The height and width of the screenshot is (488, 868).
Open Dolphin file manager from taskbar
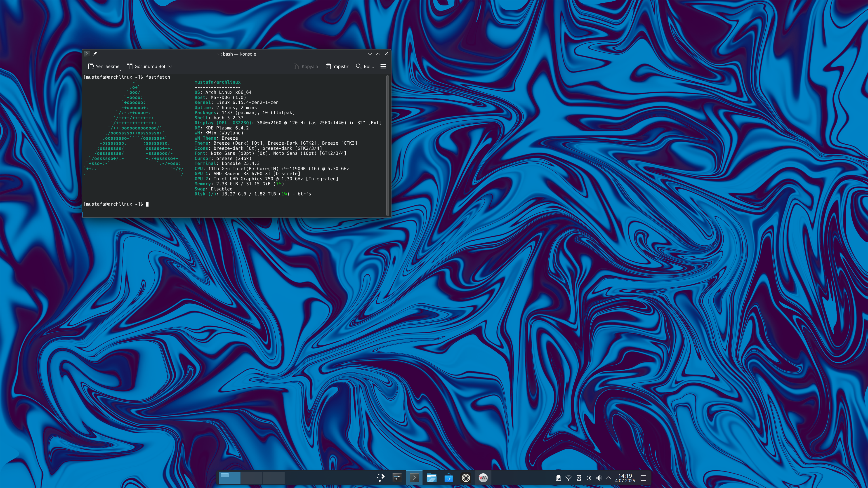click(x=431, y=478)
